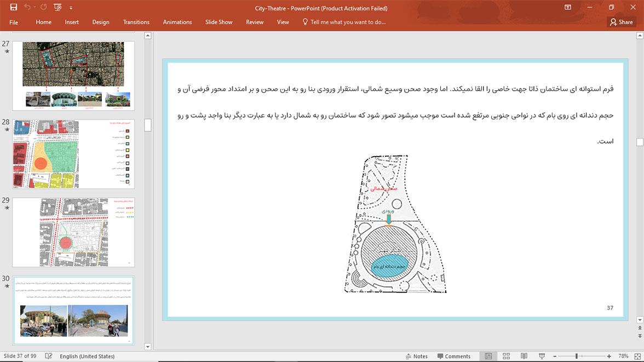Start Slide Show from status bar icon
The image size is (644, 362).
click(x=542, y=356)
